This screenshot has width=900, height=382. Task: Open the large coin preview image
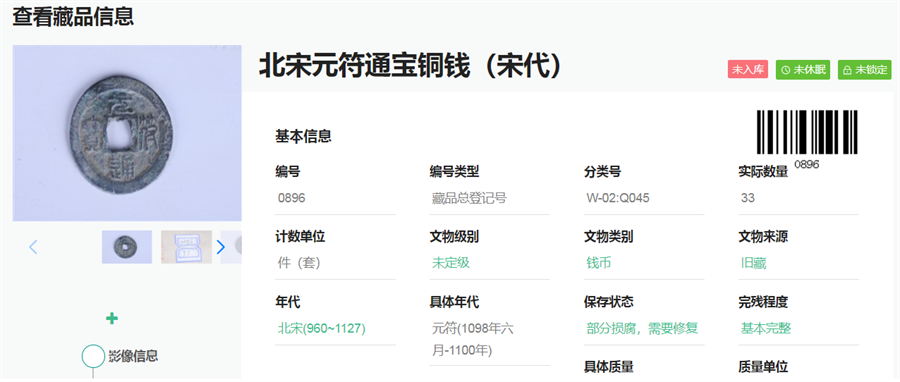[127, 133]
